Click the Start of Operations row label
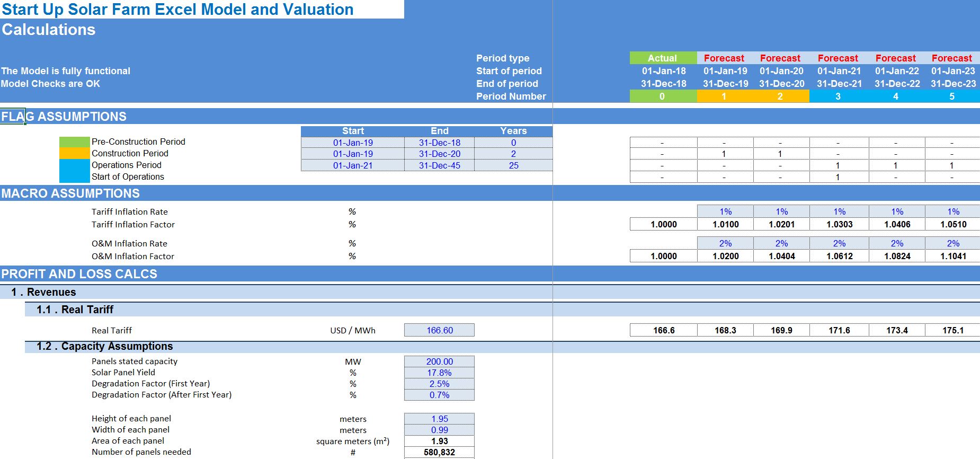The width and height of the screenshot is (980, 459). click(x=128, y=176)
